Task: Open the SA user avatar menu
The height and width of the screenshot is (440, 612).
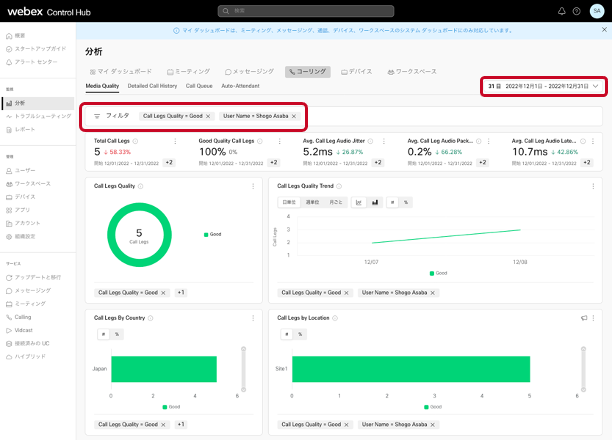Action: (597, 11)
